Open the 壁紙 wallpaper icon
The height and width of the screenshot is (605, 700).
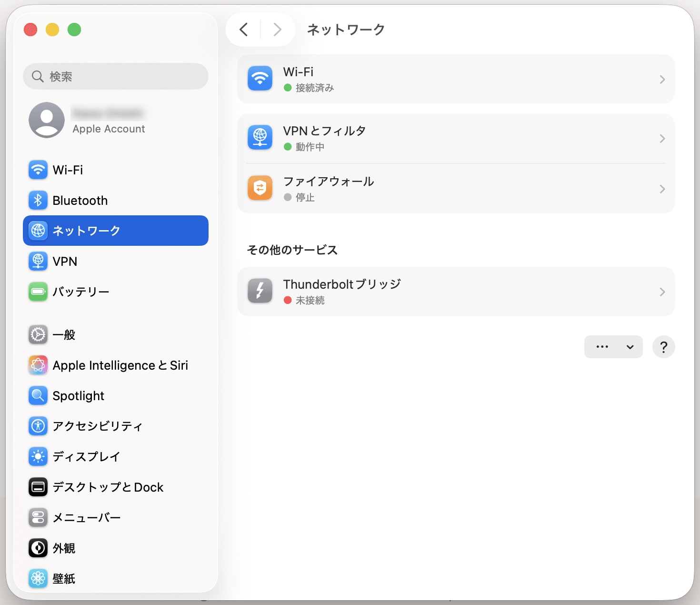tap(38, 578)
